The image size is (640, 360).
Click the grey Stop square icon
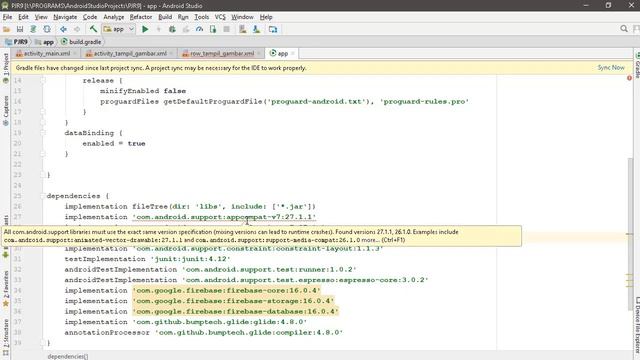227,29
